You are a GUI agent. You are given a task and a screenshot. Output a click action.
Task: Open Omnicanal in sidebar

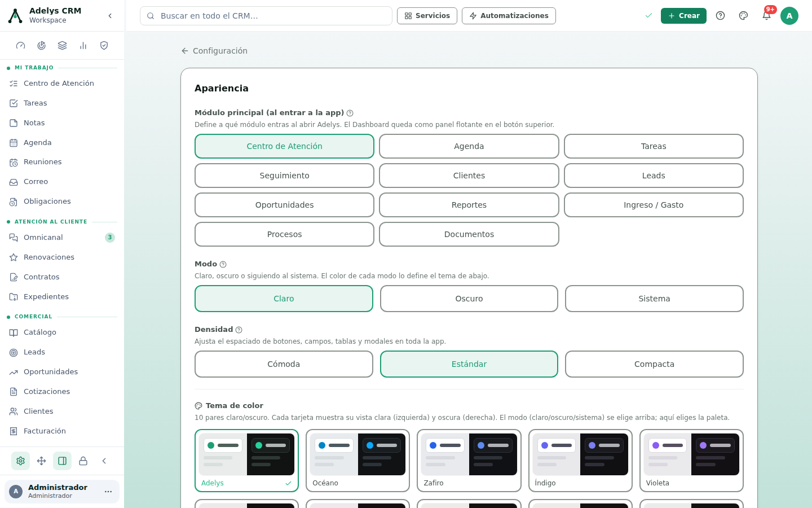[x=62, y=238]
